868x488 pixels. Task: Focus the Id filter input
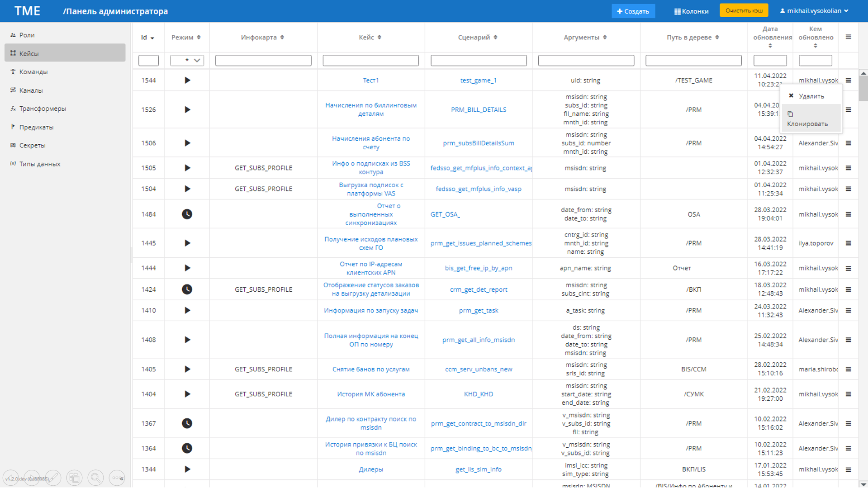[148, 61]
